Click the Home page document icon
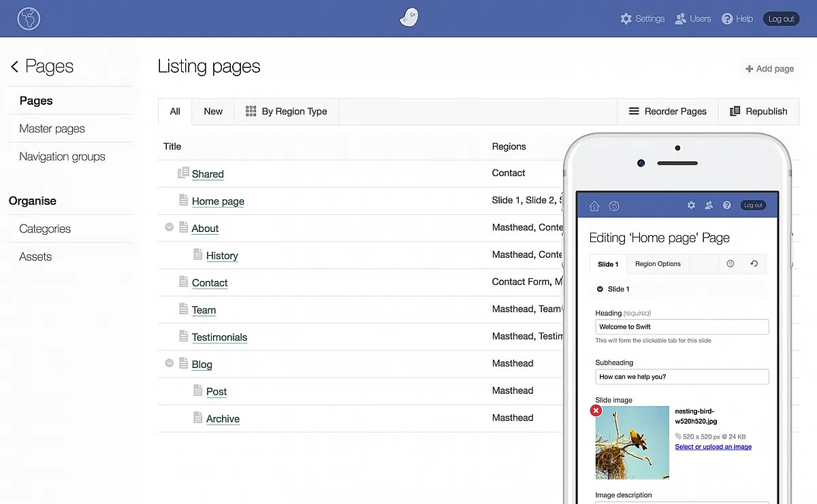 pos(183,200)
